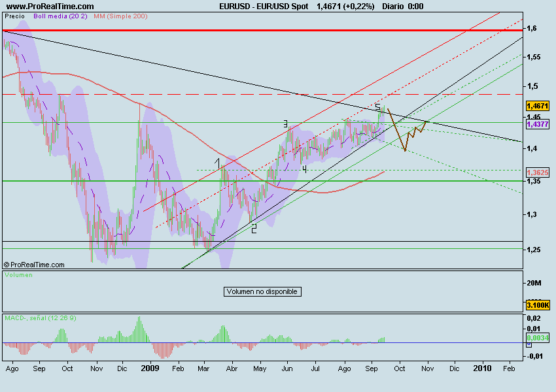Click the 1,25 price axis label
The height and width of the screenshot is (392, 556).
coord(534,250)
